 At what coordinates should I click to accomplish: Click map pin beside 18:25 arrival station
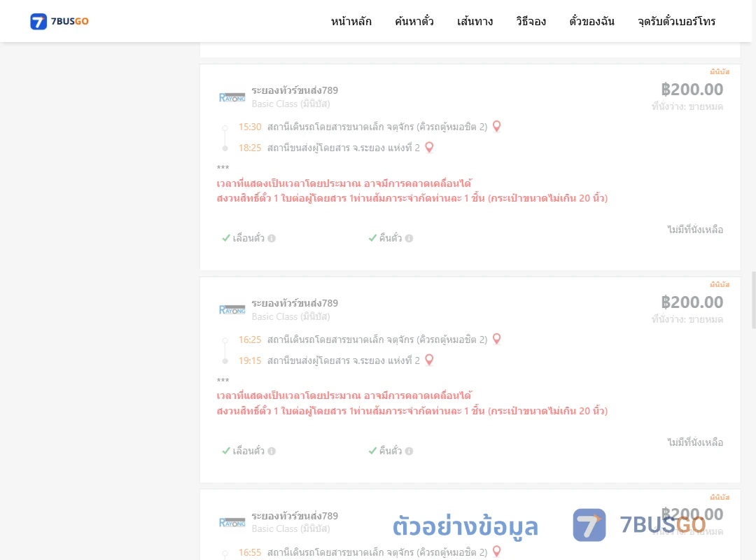429,147
